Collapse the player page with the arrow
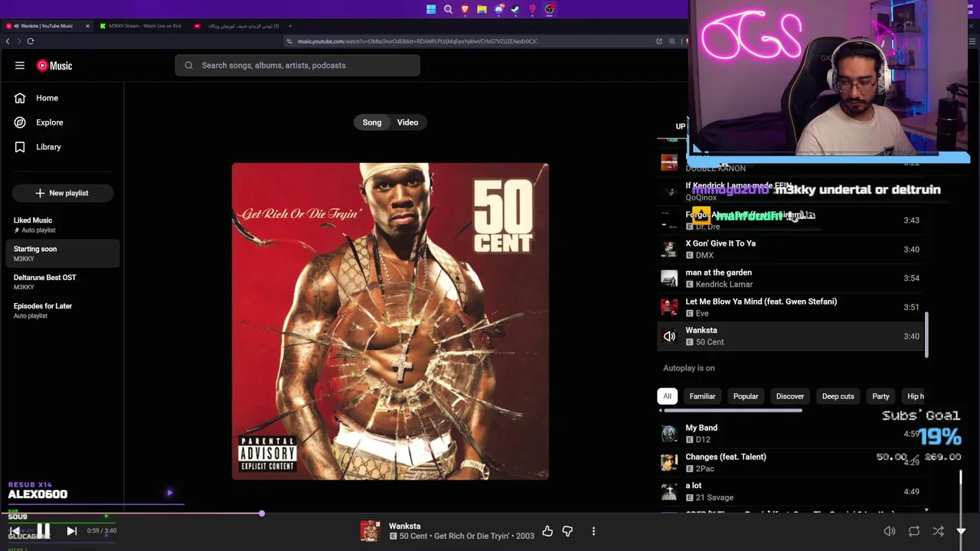The width and height of the screenshot is (980, 551). [x=962, y=531]
